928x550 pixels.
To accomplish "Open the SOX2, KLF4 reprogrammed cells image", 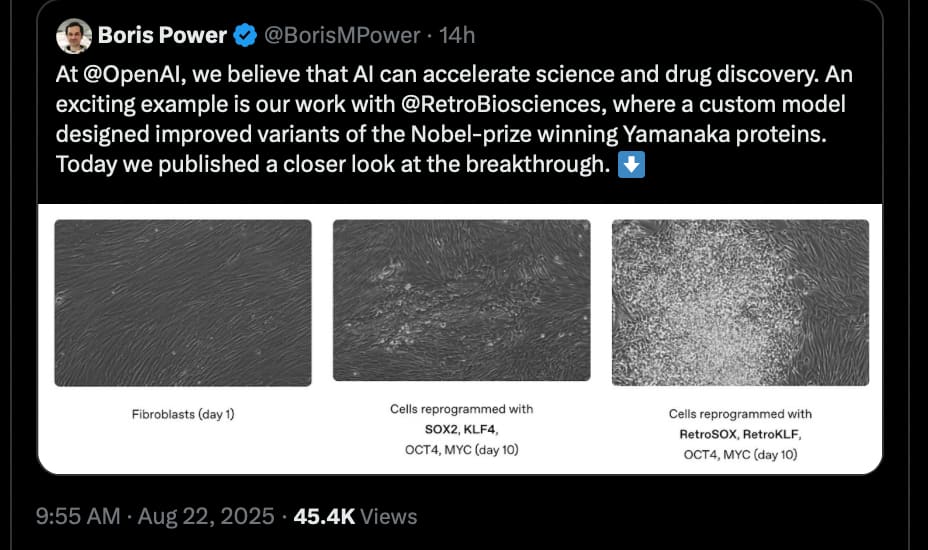I will tap(461, 300).
